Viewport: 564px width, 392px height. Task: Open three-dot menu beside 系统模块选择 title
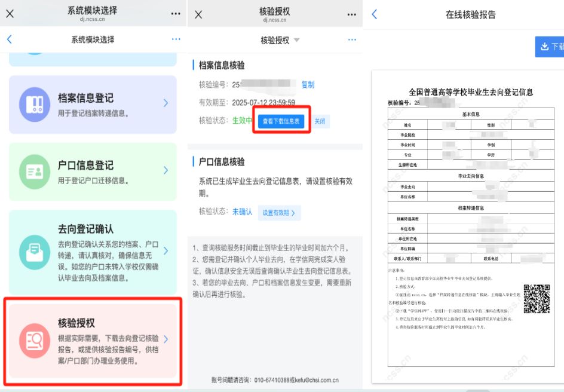tap(175, 14)
